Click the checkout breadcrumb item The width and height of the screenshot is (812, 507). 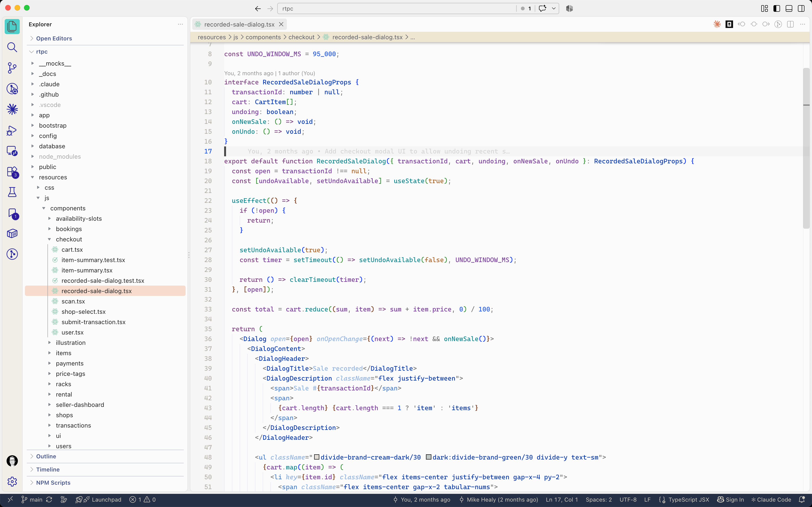pyautogui.click(x=301, y=37)
